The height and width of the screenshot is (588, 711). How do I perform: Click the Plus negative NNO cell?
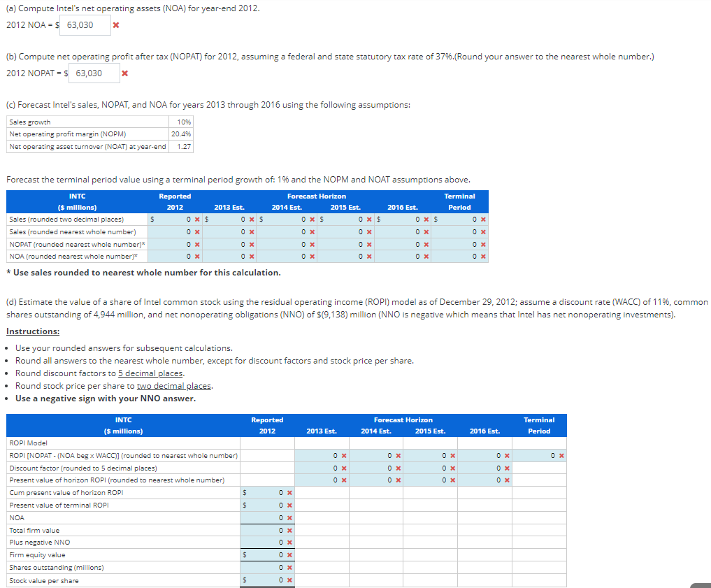pyautogui.click(x=267, y=543)
